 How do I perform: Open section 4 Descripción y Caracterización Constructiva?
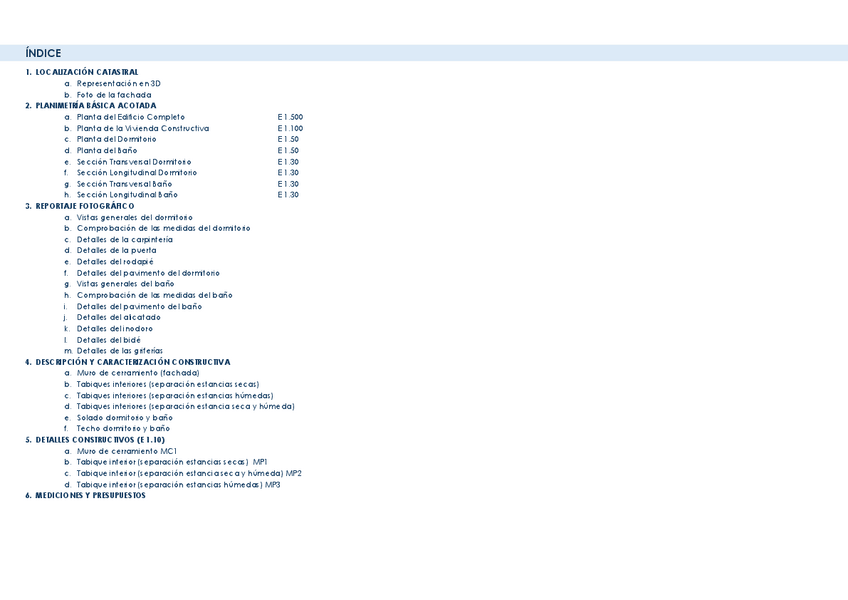coord(132,362)
